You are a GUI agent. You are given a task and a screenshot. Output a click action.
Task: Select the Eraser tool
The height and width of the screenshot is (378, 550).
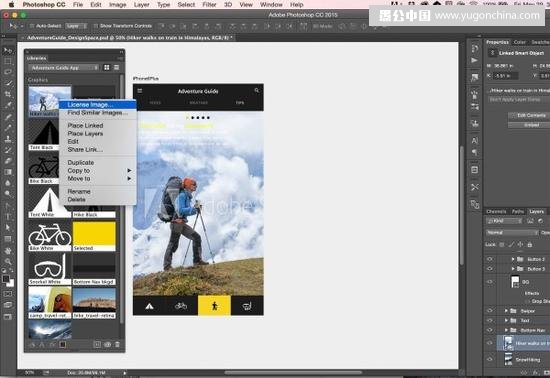[x=8, y=161]
